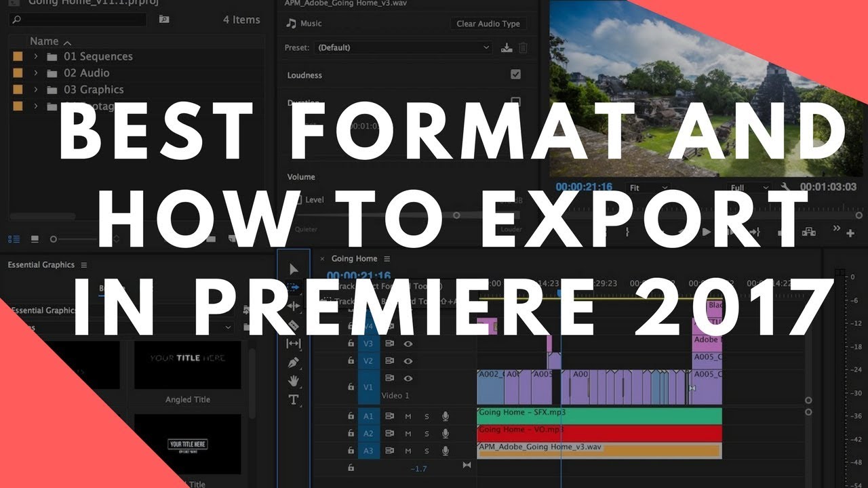The width and height of the screenshot is (868, 488).
Task: Select the APM_Adobe_Going Home_v3.wav clip
Action: pyautogui.click(x=599, y=450)
